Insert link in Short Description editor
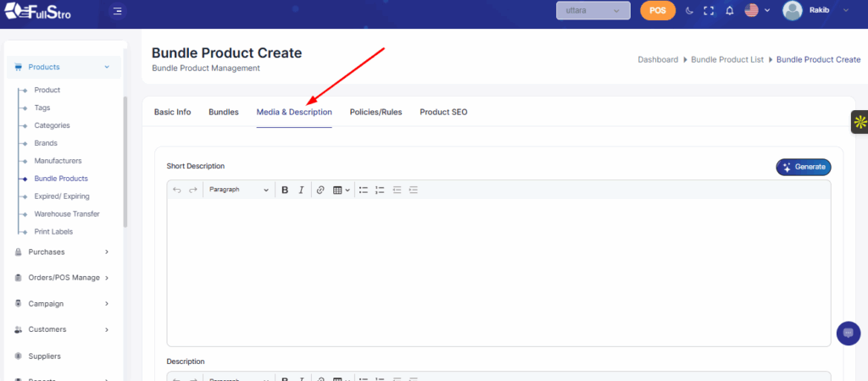Screen dimensions: 868x381 click(320, 190)
